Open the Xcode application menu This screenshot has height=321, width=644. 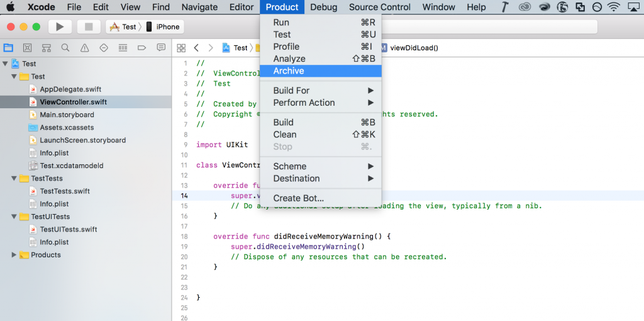click(x=42, y=7)
